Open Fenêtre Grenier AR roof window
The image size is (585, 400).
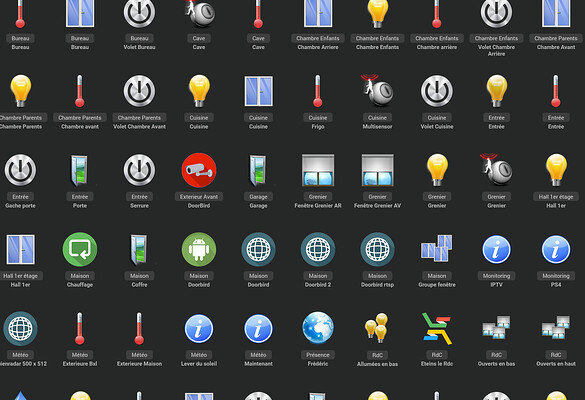(x=318, y=170)
